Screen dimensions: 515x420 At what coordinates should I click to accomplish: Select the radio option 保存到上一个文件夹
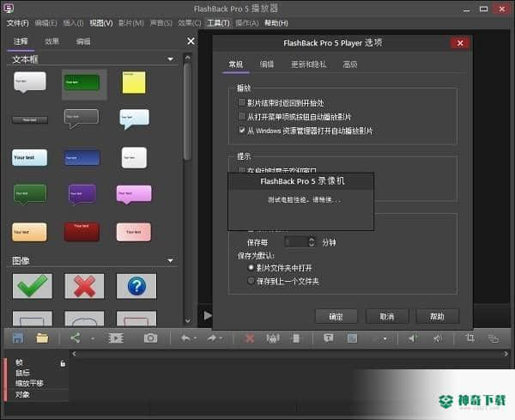point(251,281)
